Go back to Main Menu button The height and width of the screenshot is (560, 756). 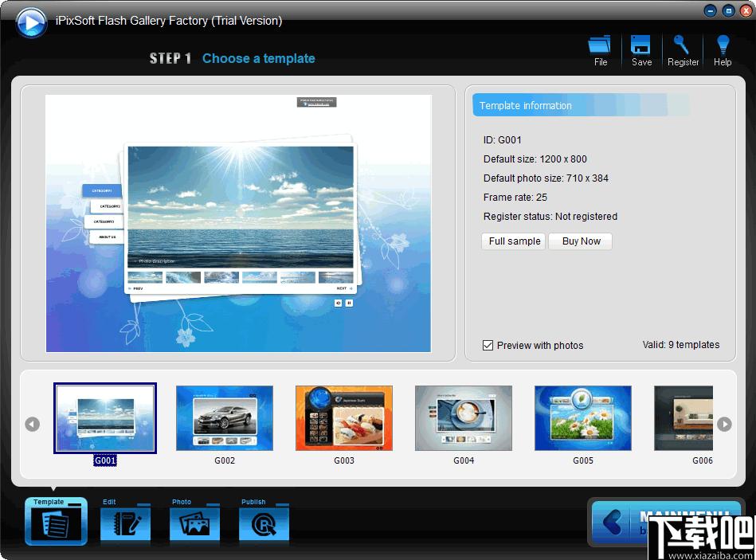pos(665,523)
